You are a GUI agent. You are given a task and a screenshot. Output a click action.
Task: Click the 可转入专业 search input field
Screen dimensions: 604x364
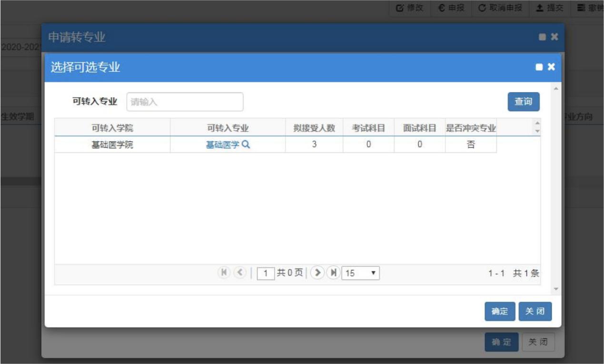pyautogui.click(x=185, y=102)
